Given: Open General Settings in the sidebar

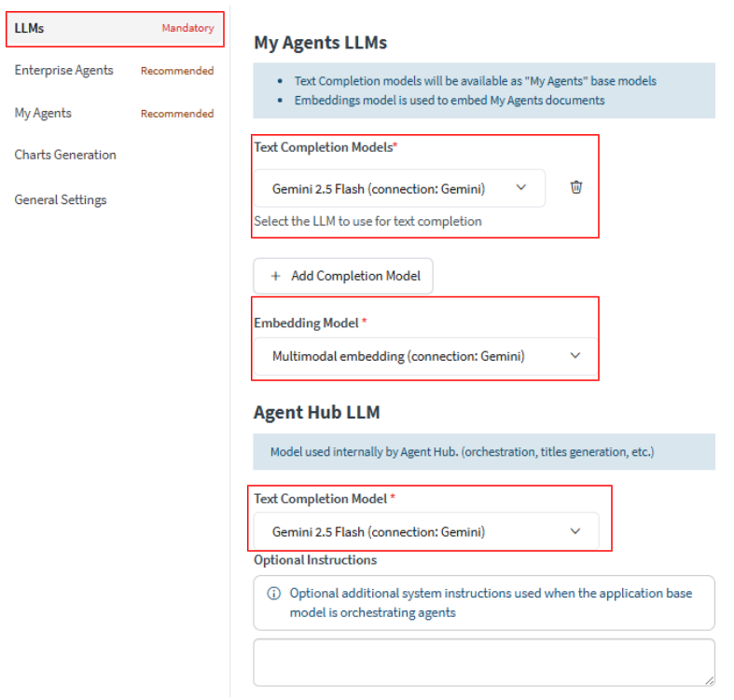Looking at the screenshot, I should [61, 199].
